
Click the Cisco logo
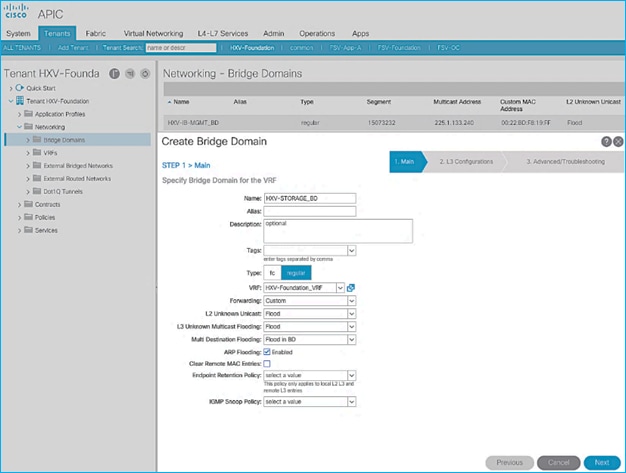(x=16, y=12)
